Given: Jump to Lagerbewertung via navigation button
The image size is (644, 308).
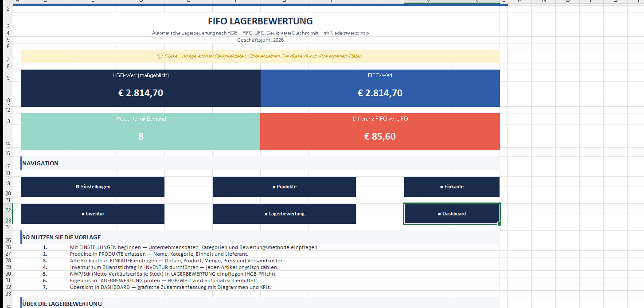Looking at the screenshot, I should tap(284, 214).
